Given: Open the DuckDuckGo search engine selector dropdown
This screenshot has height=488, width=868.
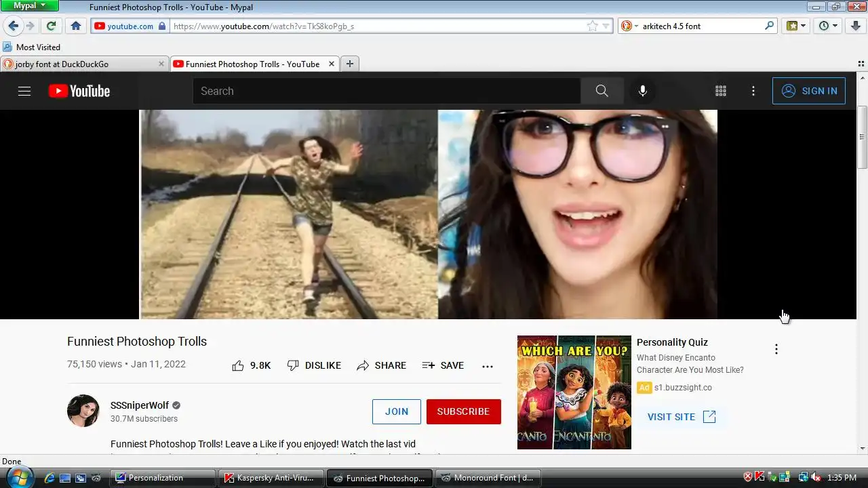Looking at the screenshot, I should [629, 26].
